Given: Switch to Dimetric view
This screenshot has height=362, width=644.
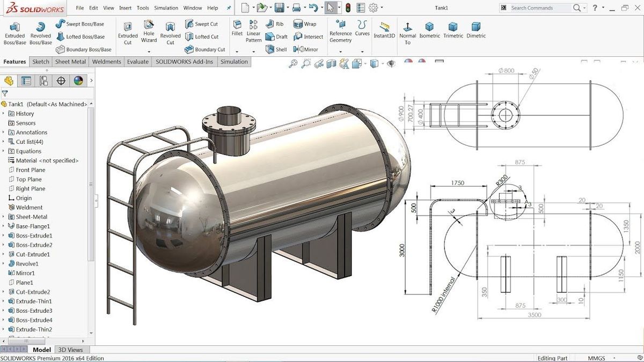Looking at the screenshot, I should [x=476, y=30].
